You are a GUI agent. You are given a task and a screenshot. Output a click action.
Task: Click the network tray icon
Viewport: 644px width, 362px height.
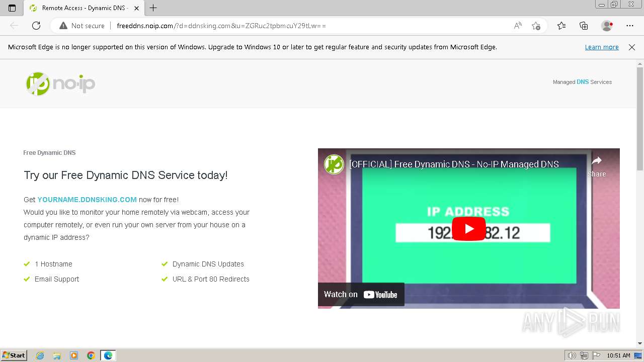(584, 355)
